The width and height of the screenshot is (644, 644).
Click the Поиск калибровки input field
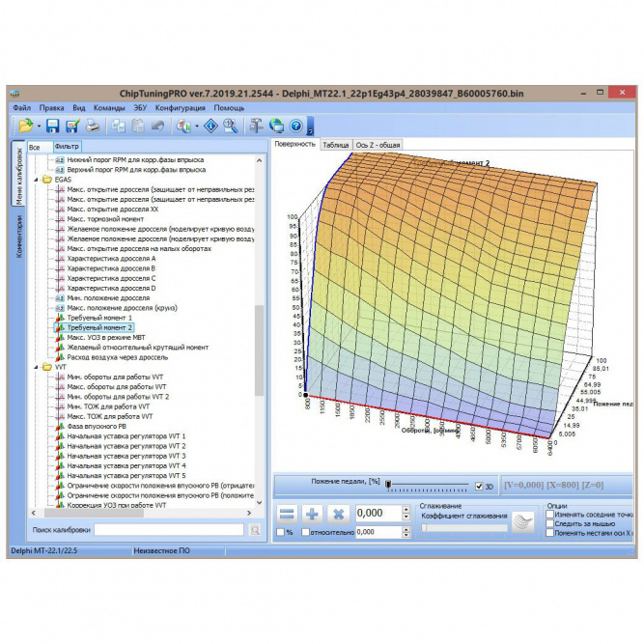tap(169, 530)
